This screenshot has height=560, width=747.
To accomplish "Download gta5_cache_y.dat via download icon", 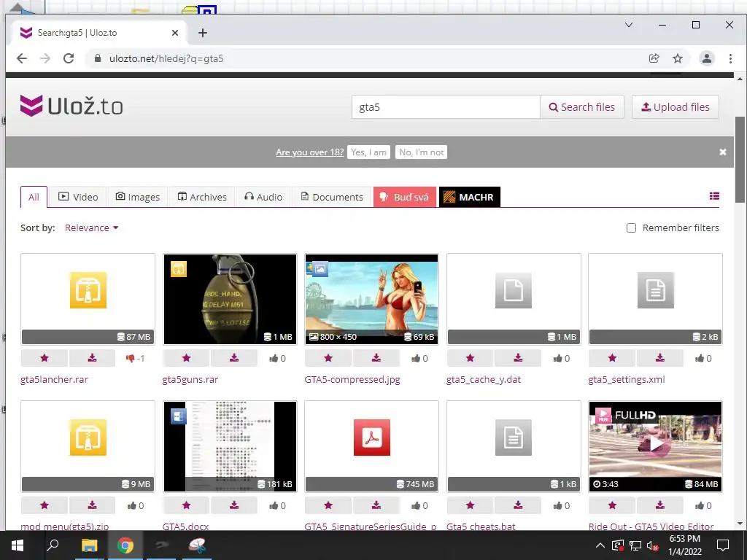I will coord(518,358).
